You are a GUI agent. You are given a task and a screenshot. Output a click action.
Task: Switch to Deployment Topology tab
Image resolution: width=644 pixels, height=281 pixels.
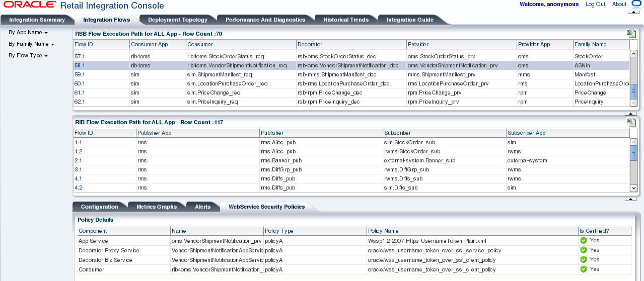pos(178,20)
